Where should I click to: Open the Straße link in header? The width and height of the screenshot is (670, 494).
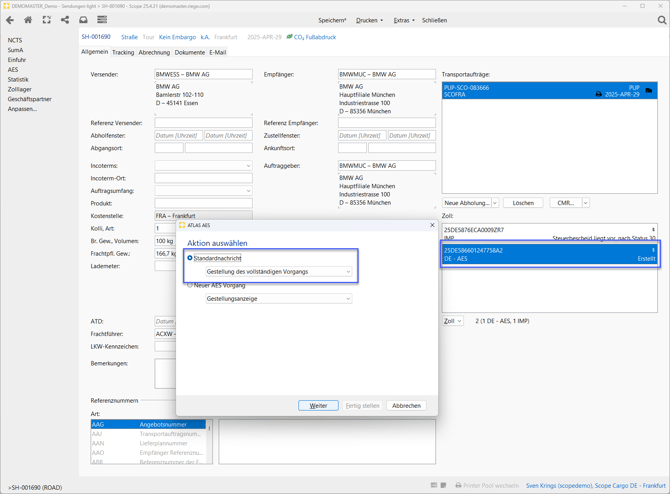129,37
